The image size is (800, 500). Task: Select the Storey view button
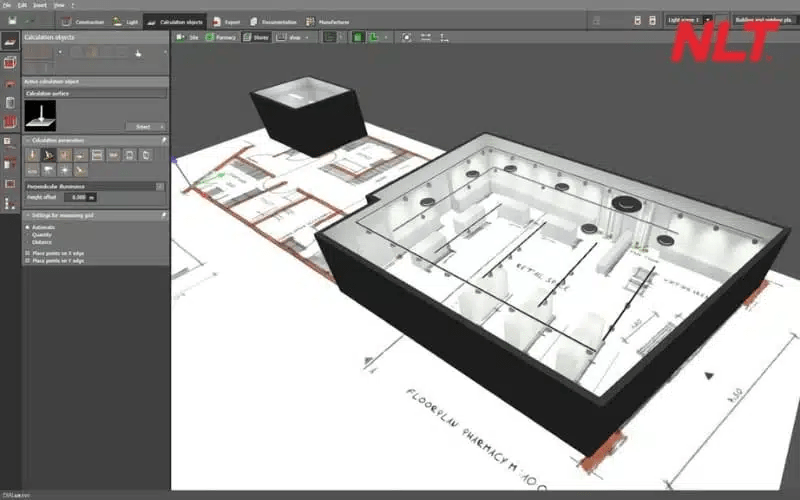tap(255, 37)
